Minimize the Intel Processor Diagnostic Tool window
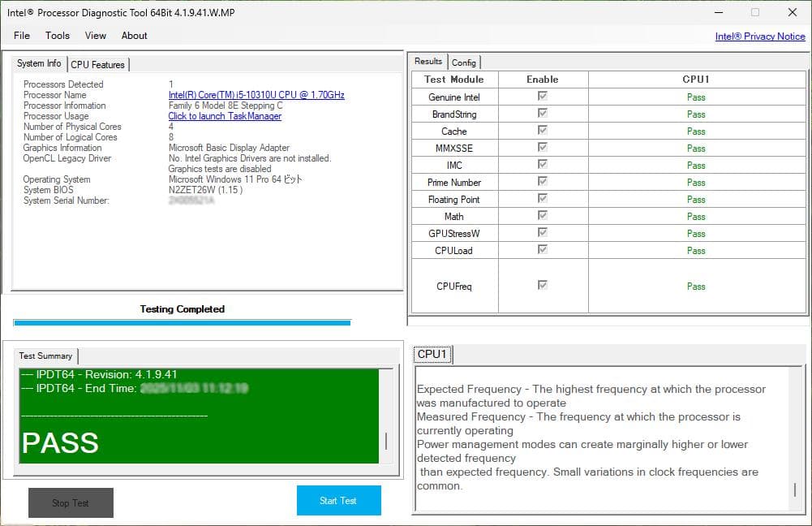The width and height of the screenshot is (812, 526). tap(719, 12)
